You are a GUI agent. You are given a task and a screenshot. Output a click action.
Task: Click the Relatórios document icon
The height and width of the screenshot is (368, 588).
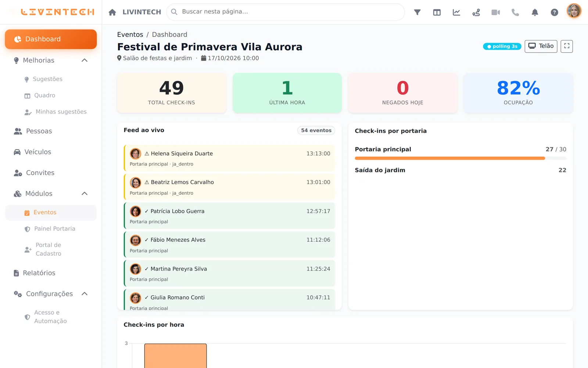pos(16,273)
